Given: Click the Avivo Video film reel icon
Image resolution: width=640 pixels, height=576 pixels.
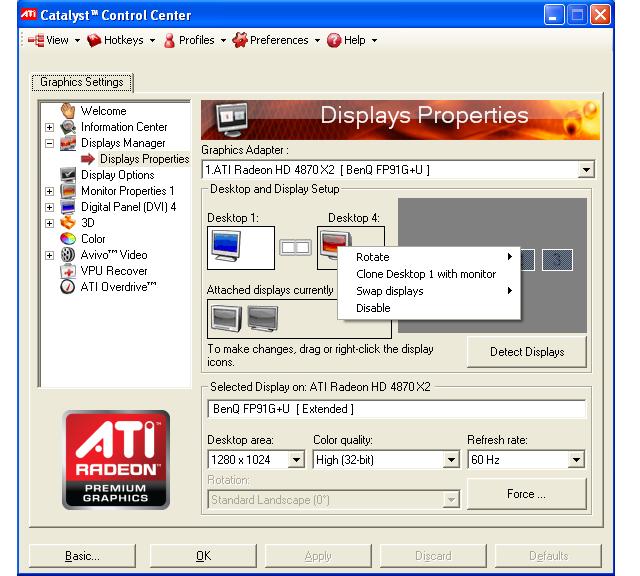Looking at the screenshot, I should click(68, 255).
